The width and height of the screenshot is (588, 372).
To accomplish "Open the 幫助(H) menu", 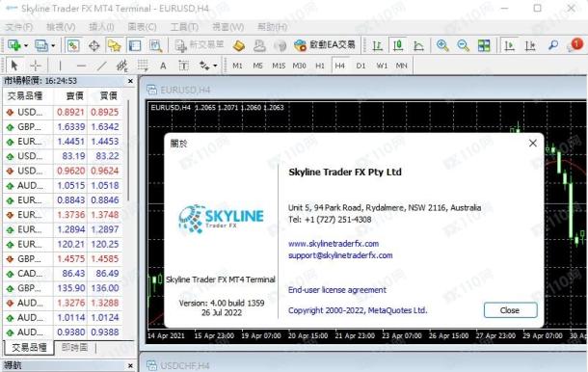I will coord(272,27).
